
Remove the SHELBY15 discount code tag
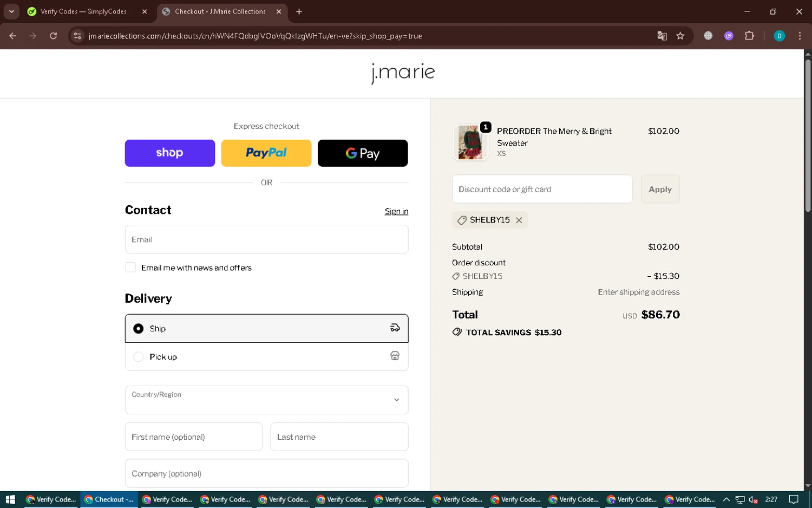(x=519, y=220)
